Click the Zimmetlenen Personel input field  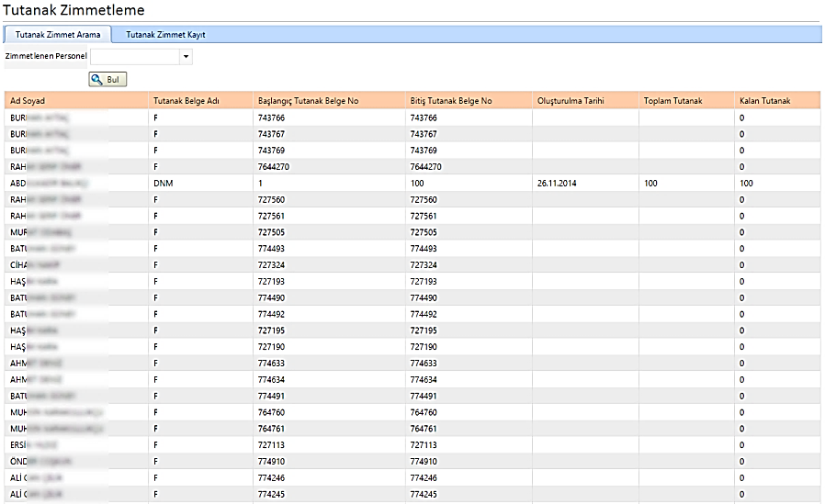click(x=135, y=56)
